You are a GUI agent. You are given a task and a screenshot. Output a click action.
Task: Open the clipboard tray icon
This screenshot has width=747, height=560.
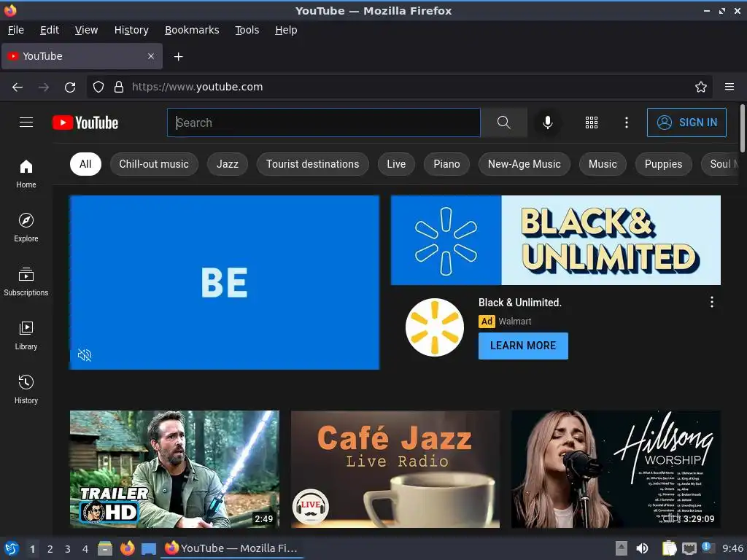(x=669, y=548)
